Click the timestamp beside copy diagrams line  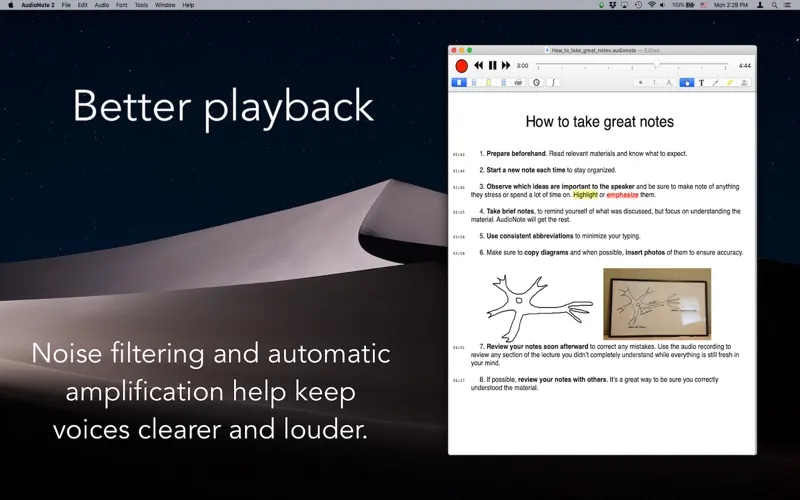click(459, 253)
